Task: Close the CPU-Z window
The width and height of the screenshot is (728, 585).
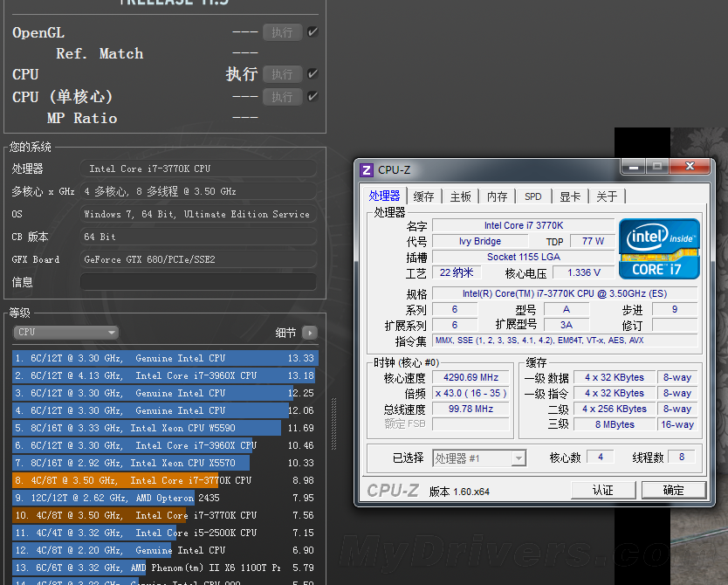Action: click(x=691, y=167)
